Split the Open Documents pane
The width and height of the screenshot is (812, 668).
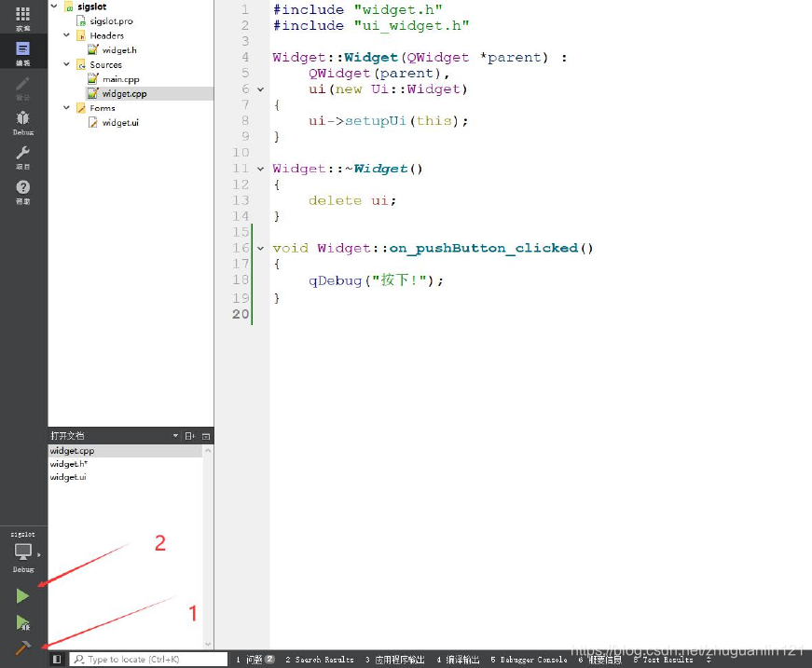pos(190,436)
